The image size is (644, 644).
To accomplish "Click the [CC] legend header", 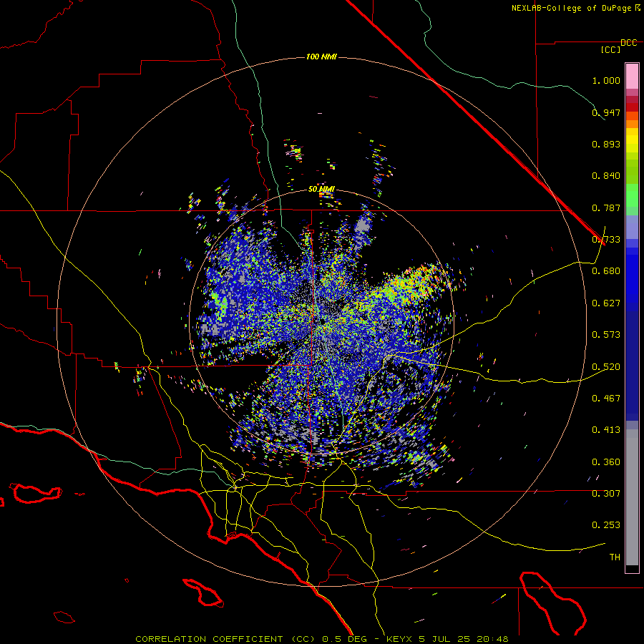I will tap(611, 49).
